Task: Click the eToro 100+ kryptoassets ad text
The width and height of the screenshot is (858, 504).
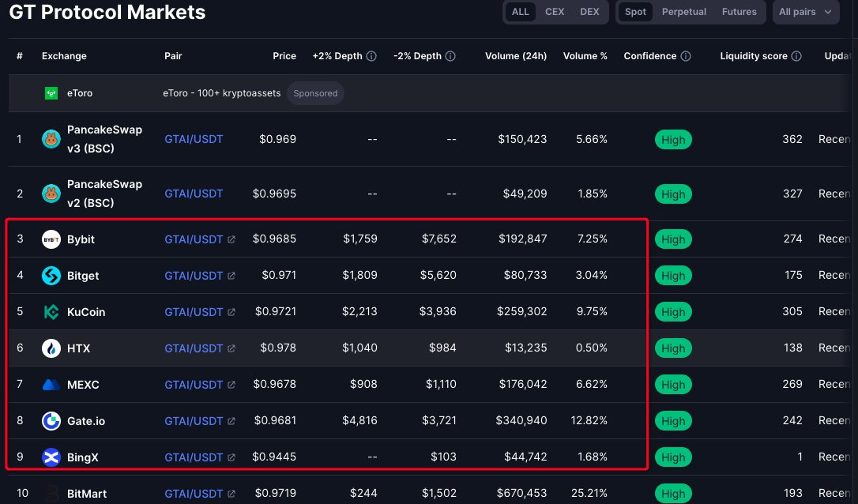Action: pos(222,93)
